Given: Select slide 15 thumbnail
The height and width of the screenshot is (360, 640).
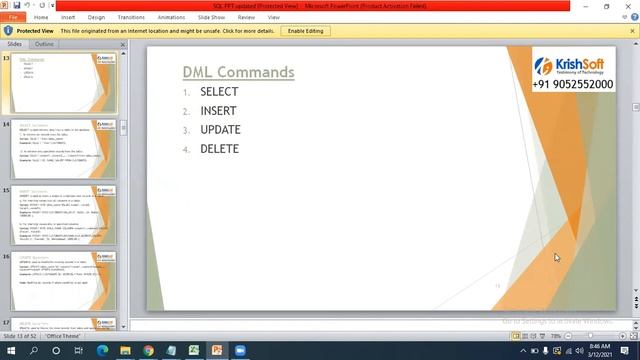Looking at the screenshot, I should (63, 215).
